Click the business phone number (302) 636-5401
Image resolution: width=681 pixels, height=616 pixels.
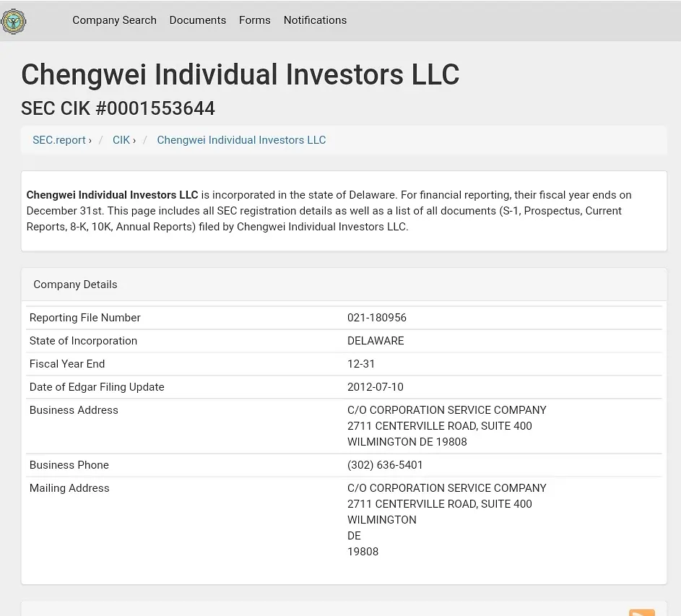coord(385,465)
